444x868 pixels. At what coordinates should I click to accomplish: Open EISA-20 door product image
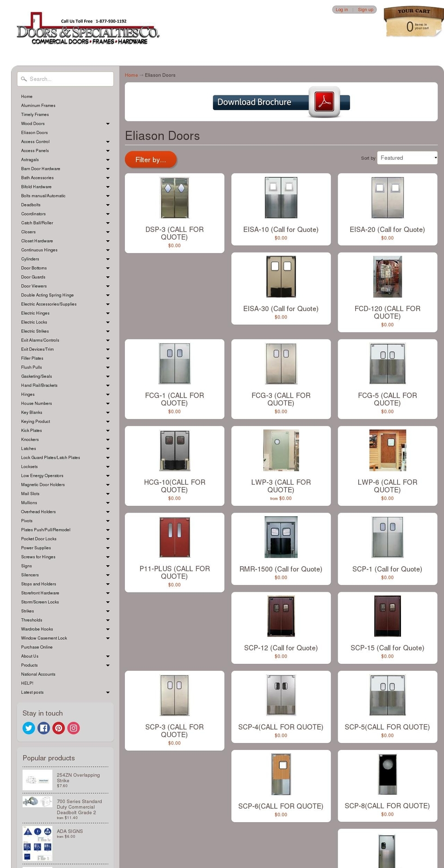pos(388,198)
